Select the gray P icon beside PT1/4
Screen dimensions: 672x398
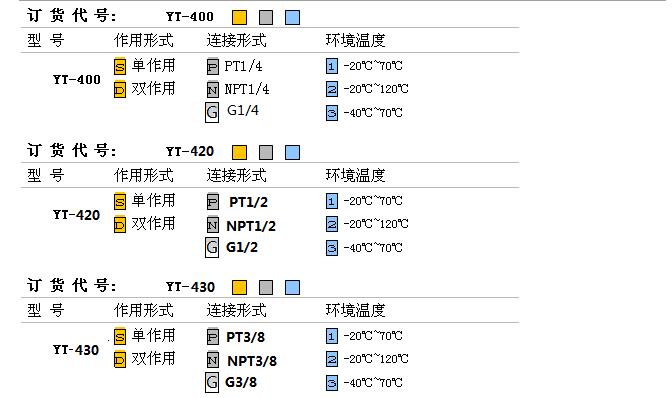tap(213, 66)
